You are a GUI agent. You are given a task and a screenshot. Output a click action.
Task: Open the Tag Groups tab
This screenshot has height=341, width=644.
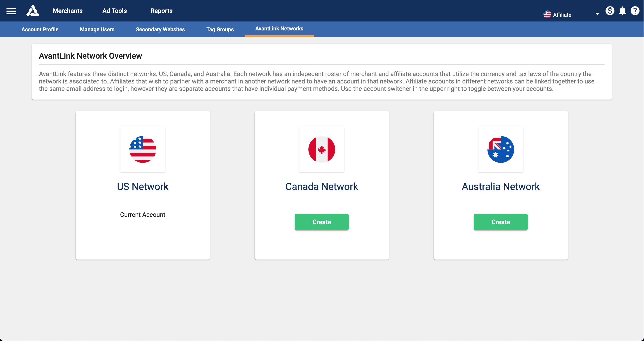220,29
